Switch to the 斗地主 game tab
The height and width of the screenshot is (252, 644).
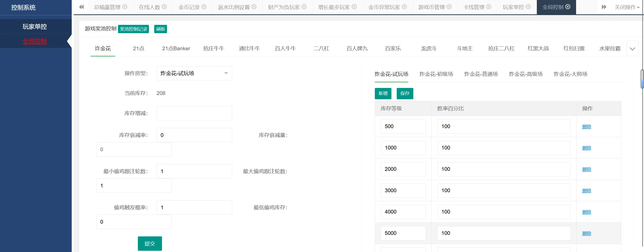(465, 48)
